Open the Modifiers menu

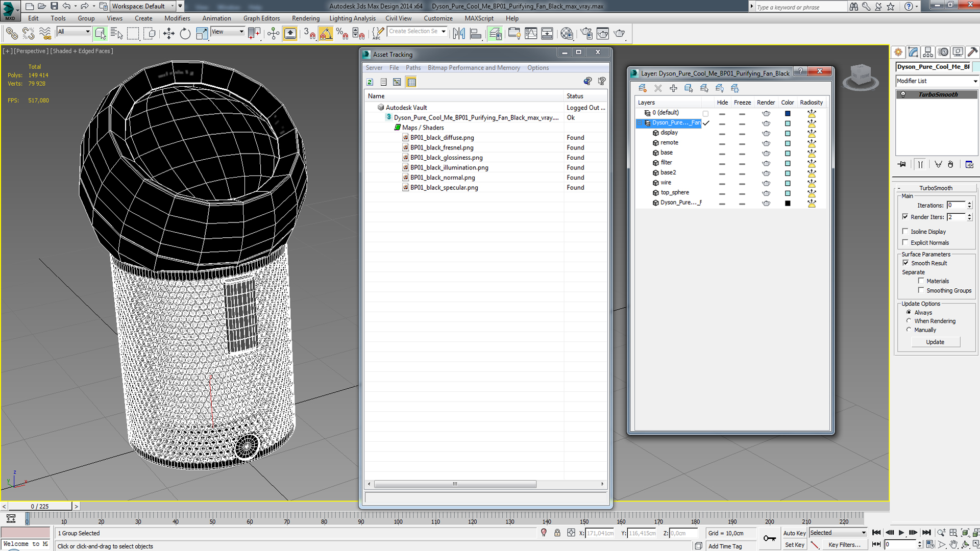177,18
